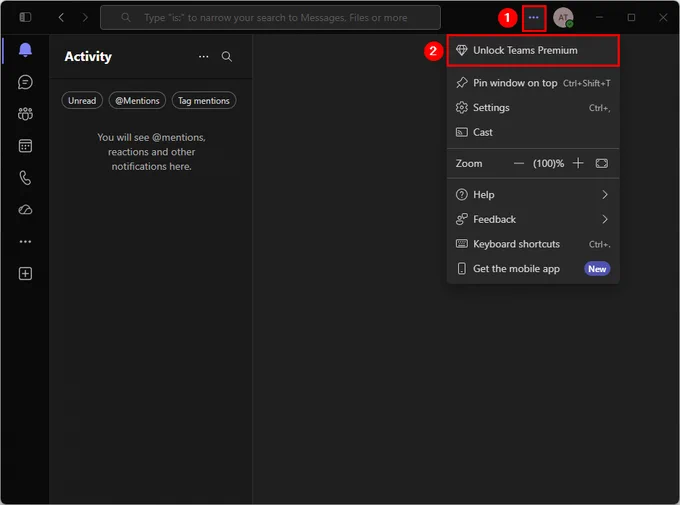Go forward with the right arrow
The height and width of the screenshot is (505, 680).
(x=85, y=17)
